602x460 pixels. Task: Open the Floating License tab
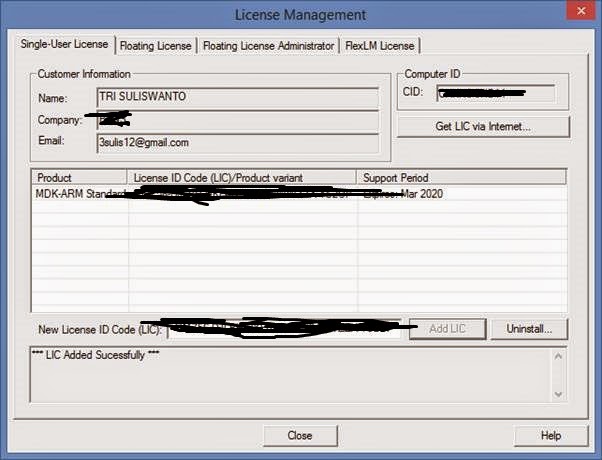click(155, 46)
